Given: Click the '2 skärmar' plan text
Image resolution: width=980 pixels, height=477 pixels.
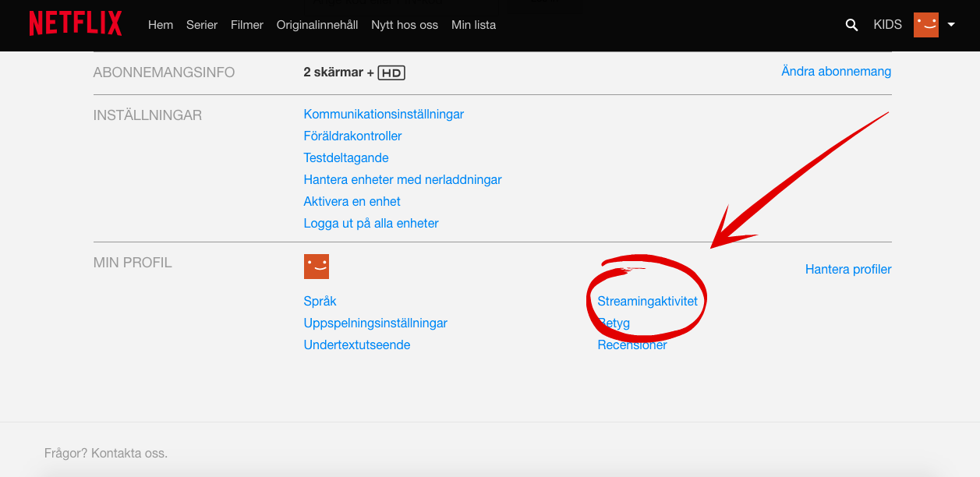Looking at the screenshot, I should [x=334, y=72].
